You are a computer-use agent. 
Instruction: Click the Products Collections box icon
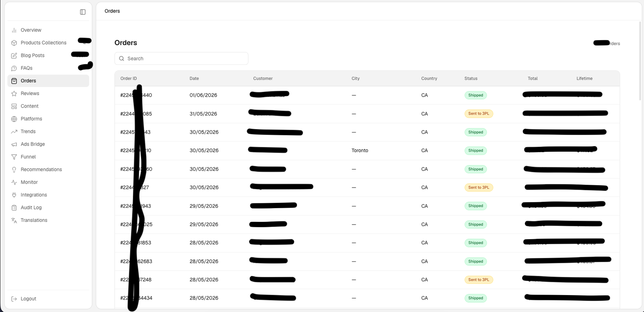coord(14,43)
